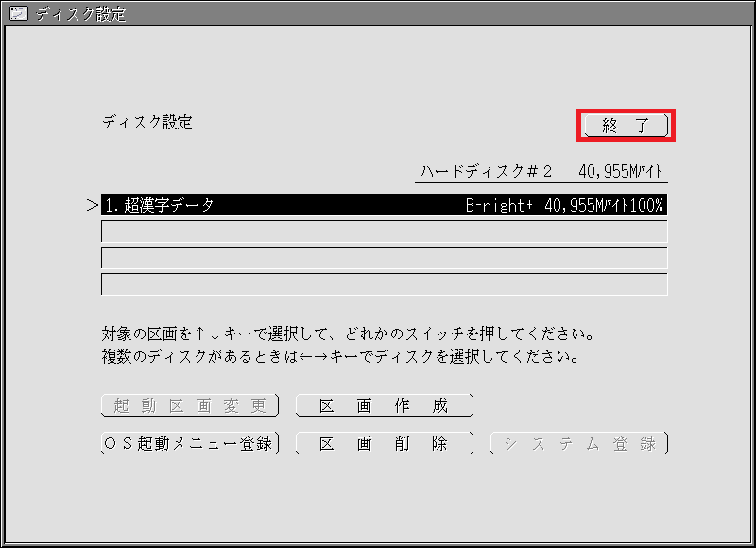
Task: Click the disabled システム登録 button
Action: pyautogui.click(x=578, y=443)
